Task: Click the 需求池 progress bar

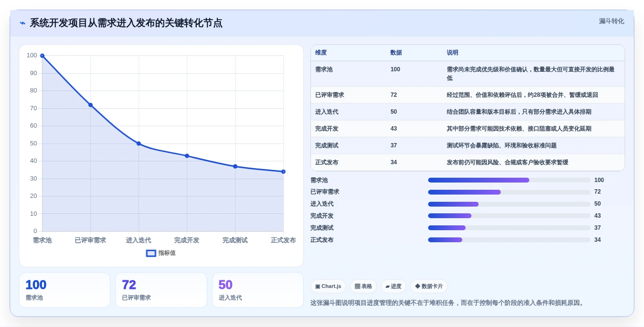Action: [x=509, y=180]
